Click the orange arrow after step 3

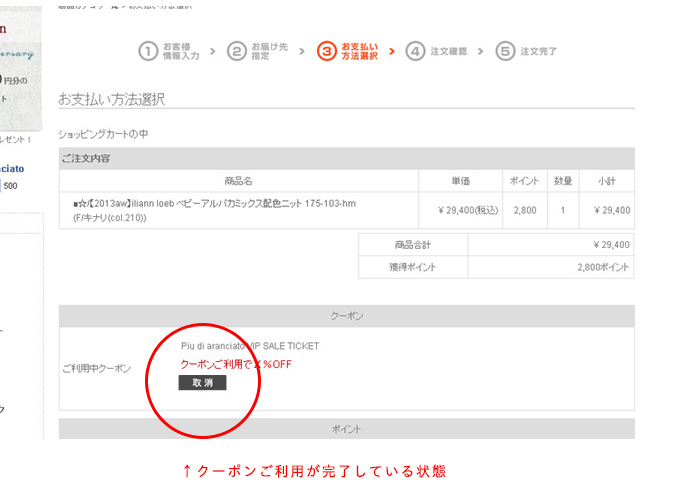392,51
